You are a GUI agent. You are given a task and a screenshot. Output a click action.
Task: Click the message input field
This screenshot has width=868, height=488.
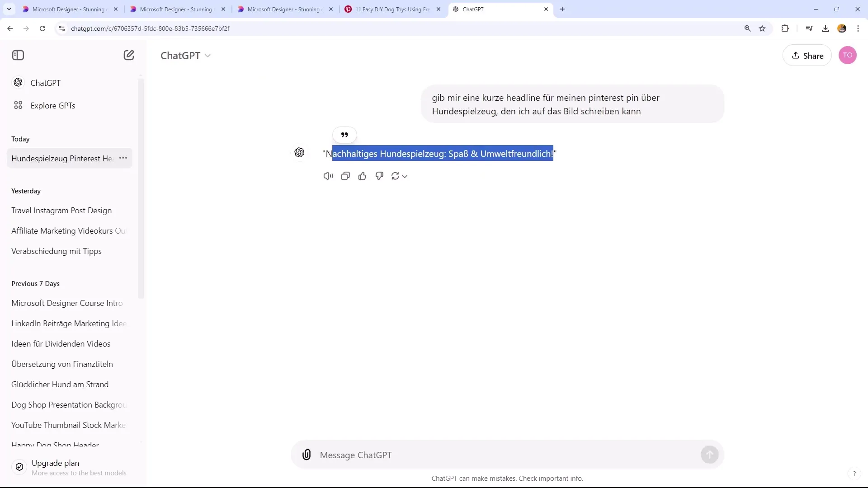tap(508, 455)
